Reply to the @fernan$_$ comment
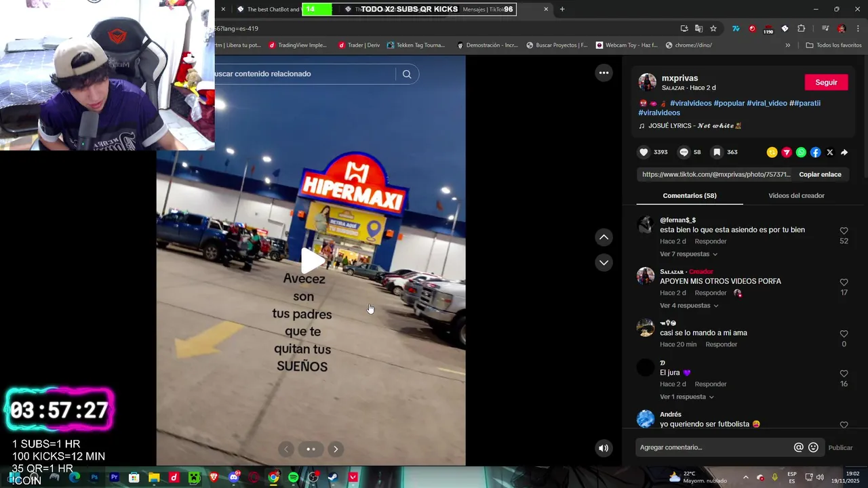The height and width of the screenshot is (488, 868). point(711,241)
